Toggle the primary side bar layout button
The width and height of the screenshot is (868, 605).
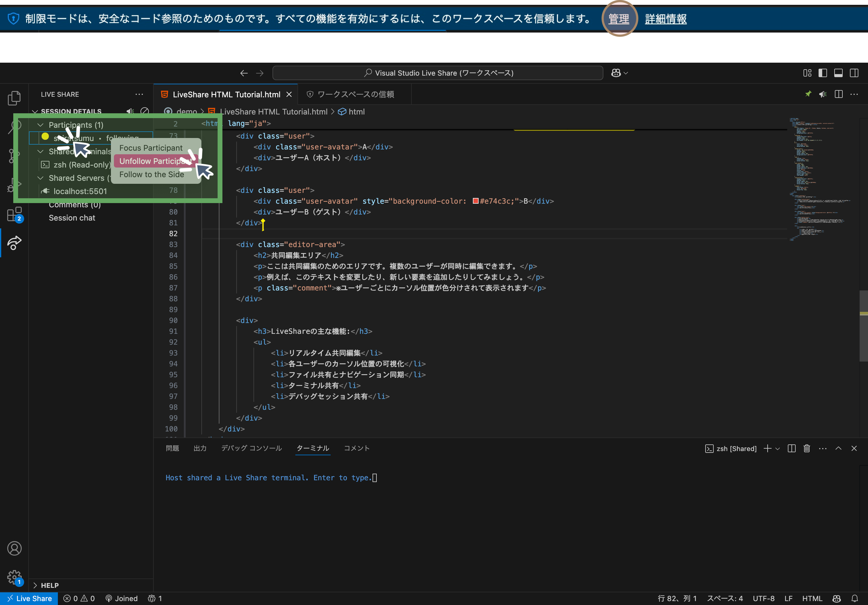pos(822,73)
